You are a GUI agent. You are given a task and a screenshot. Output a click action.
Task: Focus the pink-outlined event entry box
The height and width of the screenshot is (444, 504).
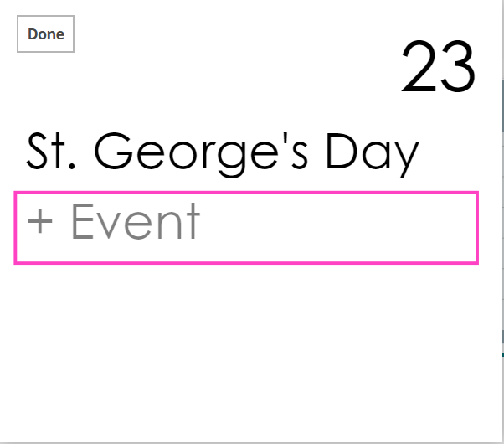246,228
